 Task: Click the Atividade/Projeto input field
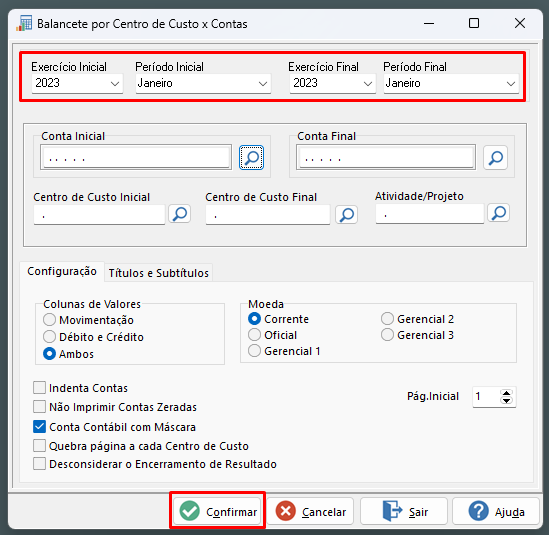(430, 214)
